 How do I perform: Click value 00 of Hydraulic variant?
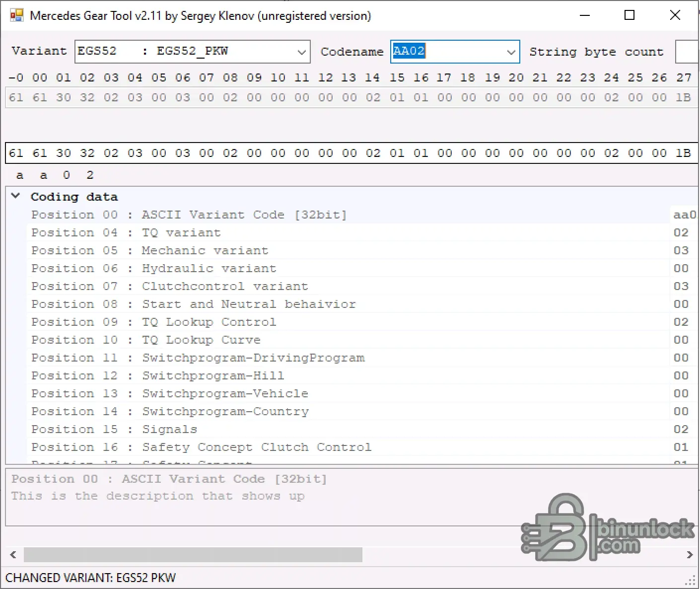pyautogui.click(x=681, y=268)
